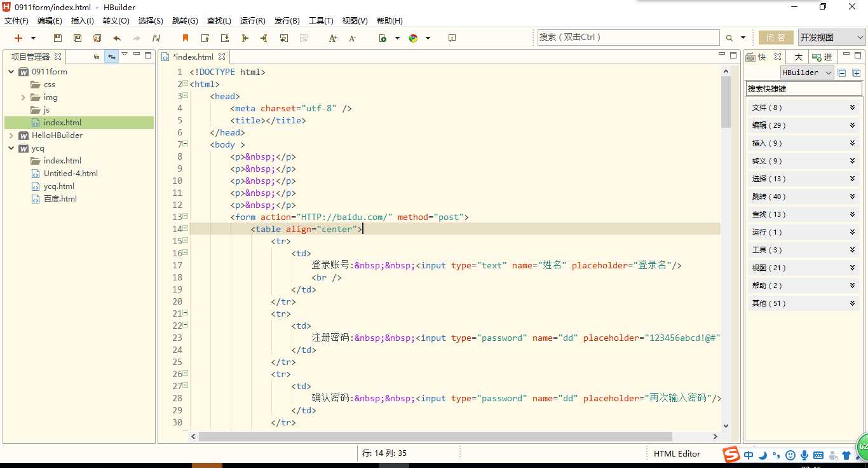Open the 发行(B) menu
This screenshot has height=468, width=868.
click(287, 21)
